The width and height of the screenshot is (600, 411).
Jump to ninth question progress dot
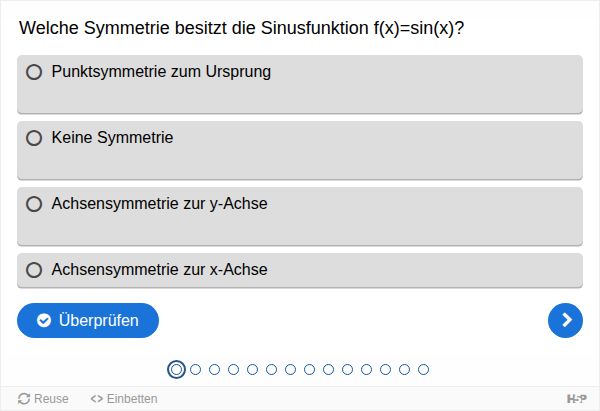pos(329,369)
